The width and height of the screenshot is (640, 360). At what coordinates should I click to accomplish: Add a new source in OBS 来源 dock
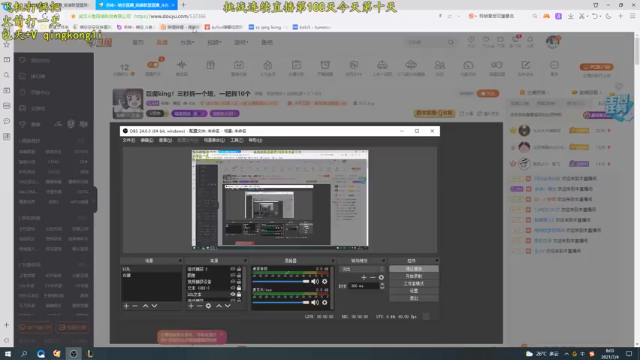tap(191, 306)
